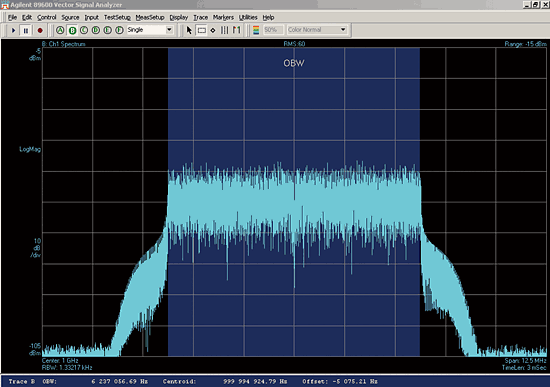
Task: Click the LogMag axis format label
Action: (30, 149)
